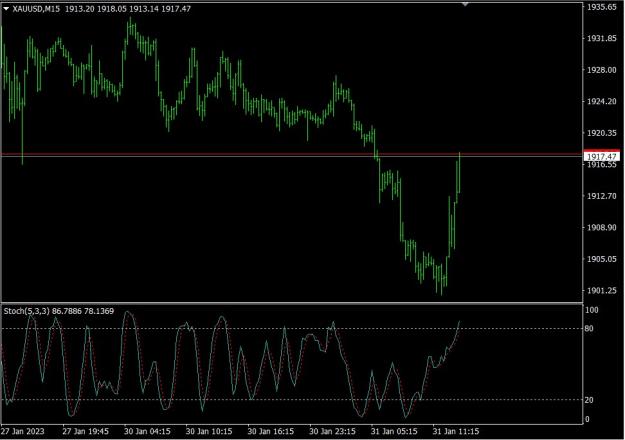Click the stochastic values 86.7886 78.1369
The height and width of the screenshot is (440, 625).
coord(83,311)
